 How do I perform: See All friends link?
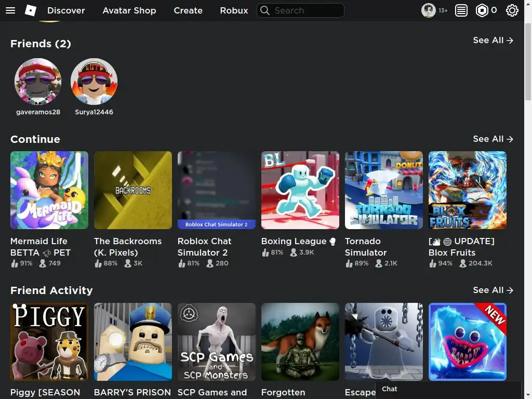493,41
